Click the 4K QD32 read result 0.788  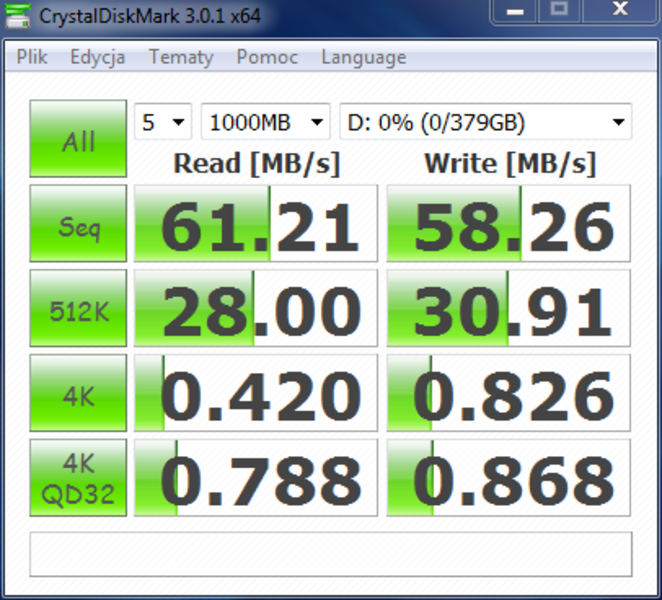click(256, 478)
